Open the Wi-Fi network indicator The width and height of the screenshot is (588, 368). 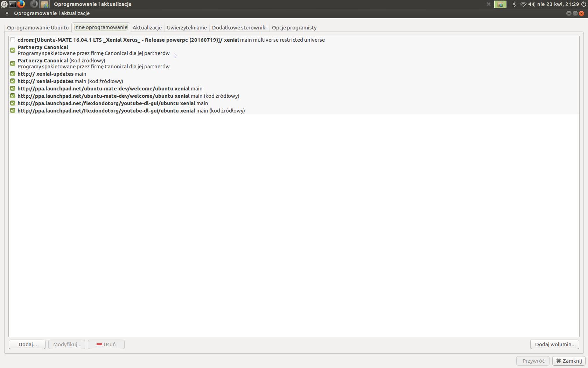tap(523, 4)
